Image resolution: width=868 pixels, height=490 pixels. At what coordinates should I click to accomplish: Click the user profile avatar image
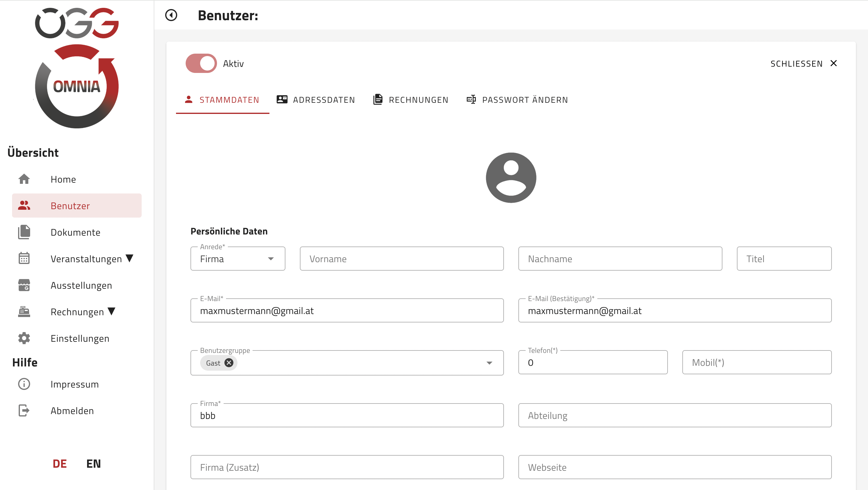coord(511,177)
